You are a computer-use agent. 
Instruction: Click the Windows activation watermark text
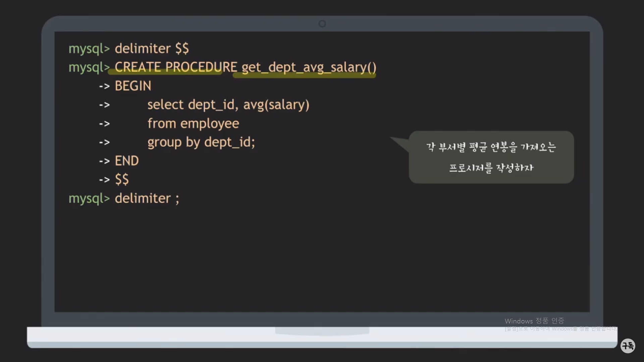(x=534, y=321)
